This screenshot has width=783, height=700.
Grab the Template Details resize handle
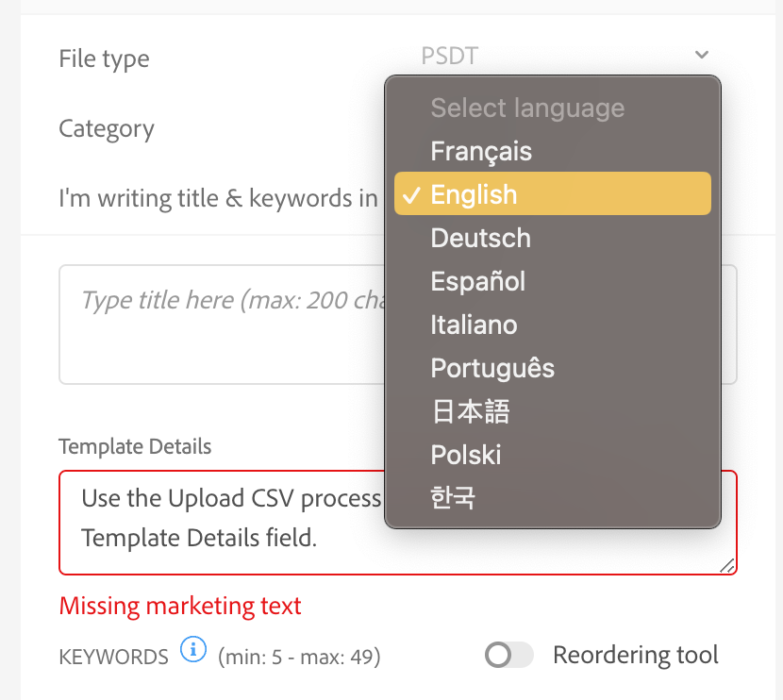pos(727,565)
